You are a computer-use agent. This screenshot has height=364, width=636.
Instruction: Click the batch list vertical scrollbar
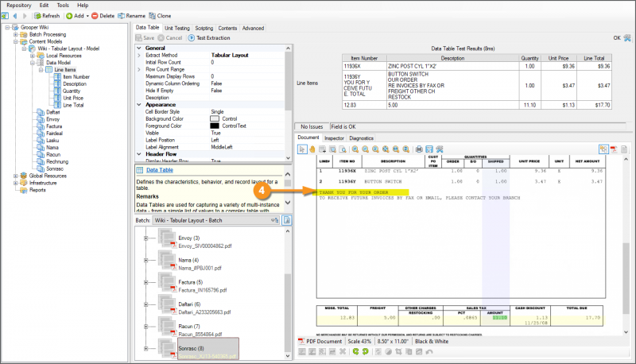click(x=288, y=293)
